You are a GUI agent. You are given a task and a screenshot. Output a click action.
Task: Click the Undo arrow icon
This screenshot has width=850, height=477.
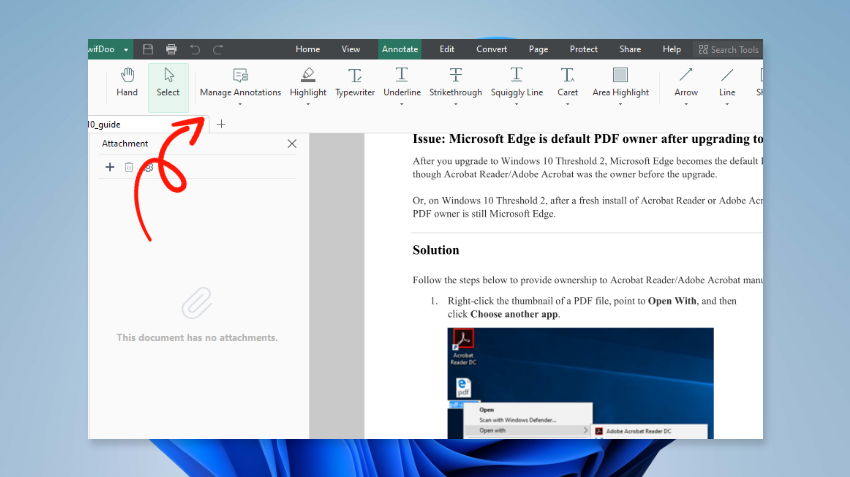tap(195, 50)
